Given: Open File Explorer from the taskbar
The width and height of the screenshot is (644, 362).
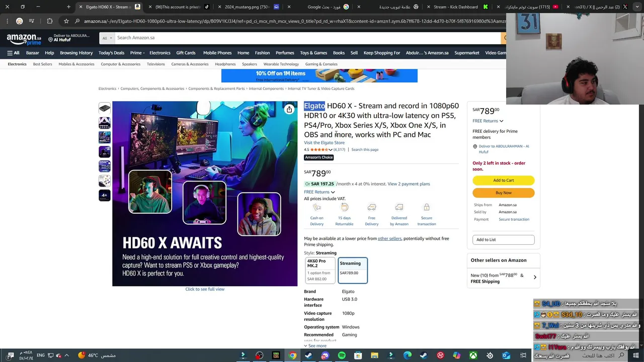Looking at the screenshot, I should (374, 355).
